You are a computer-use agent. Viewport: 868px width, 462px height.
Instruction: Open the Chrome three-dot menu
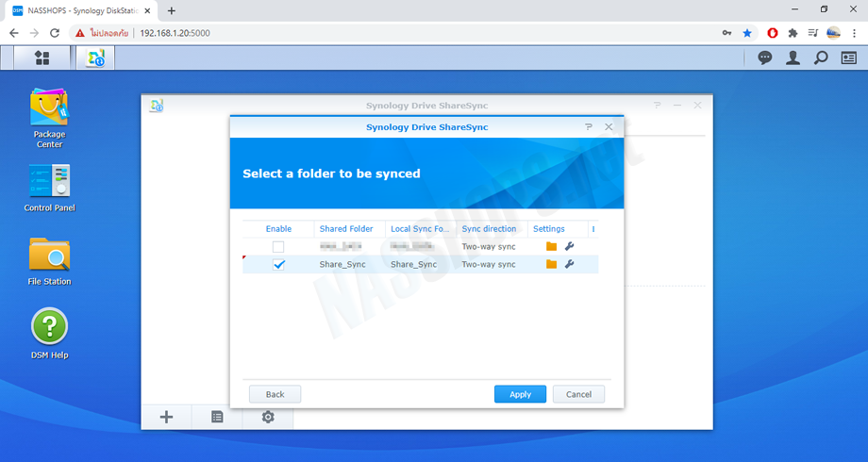coord(855,33)
